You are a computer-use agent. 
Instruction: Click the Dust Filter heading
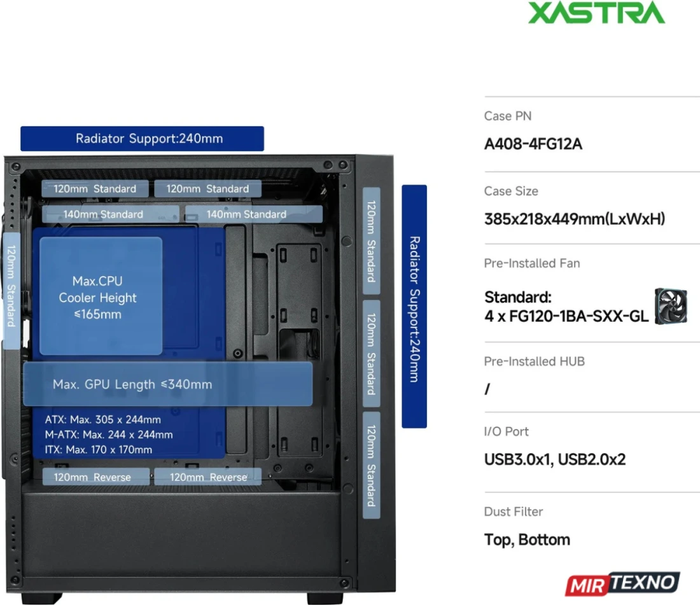click(514, 511)
